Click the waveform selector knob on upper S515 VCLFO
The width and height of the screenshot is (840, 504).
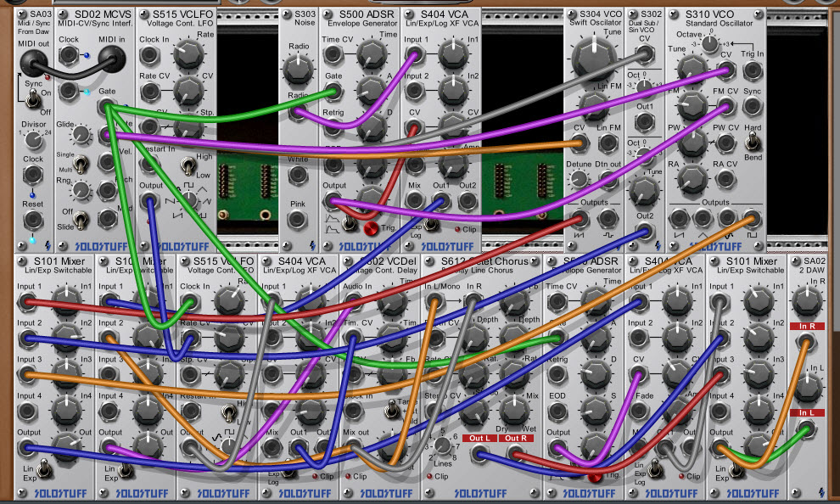click(190, 200)
